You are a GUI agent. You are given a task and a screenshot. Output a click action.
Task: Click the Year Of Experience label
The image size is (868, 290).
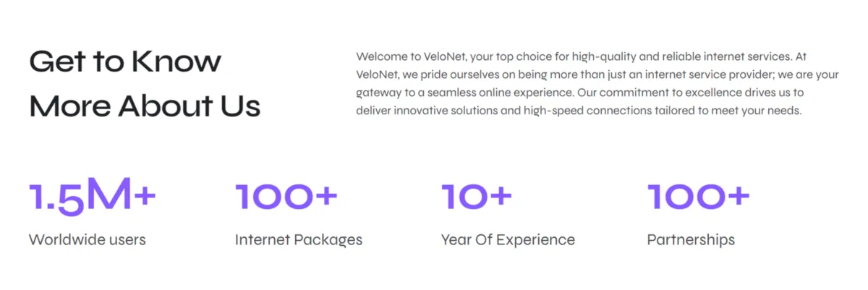(508, 240)
